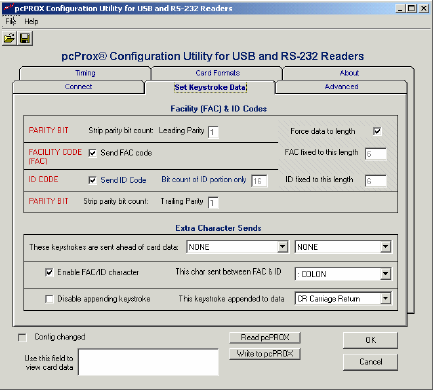433x390 pixels.
Task: Click the Write to pcPROX button
Action: (265, 354)
